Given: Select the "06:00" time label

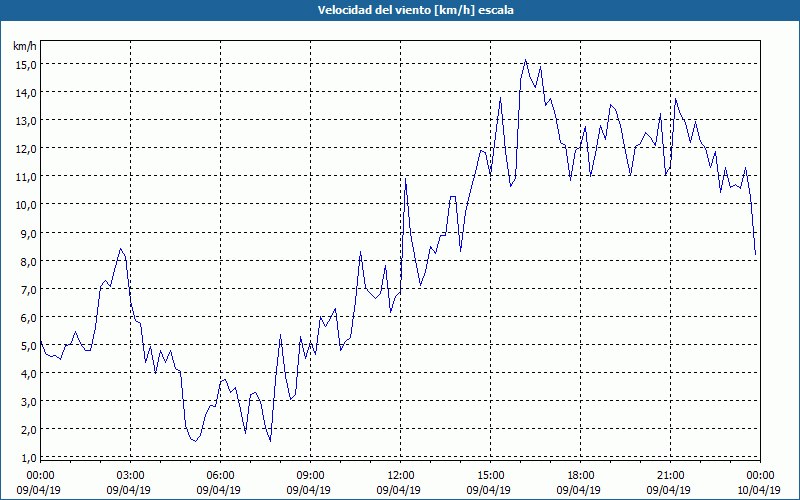Looking at the screenshot, I should (x=220, y=476).
